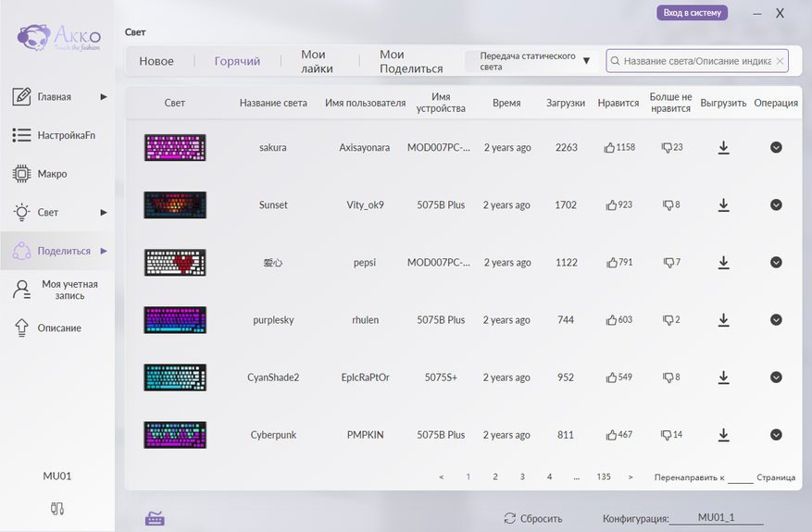The width and height of the screenshot is (812, 532).
Task: Select the CyanShade2 keyboard thumbnail
Action: [175, 377]
